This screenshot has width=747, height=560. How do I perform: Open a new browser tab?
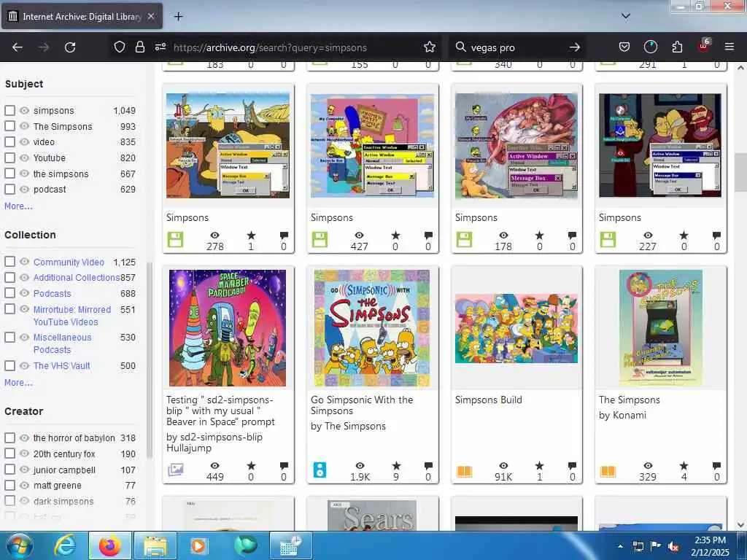(178, 17)
